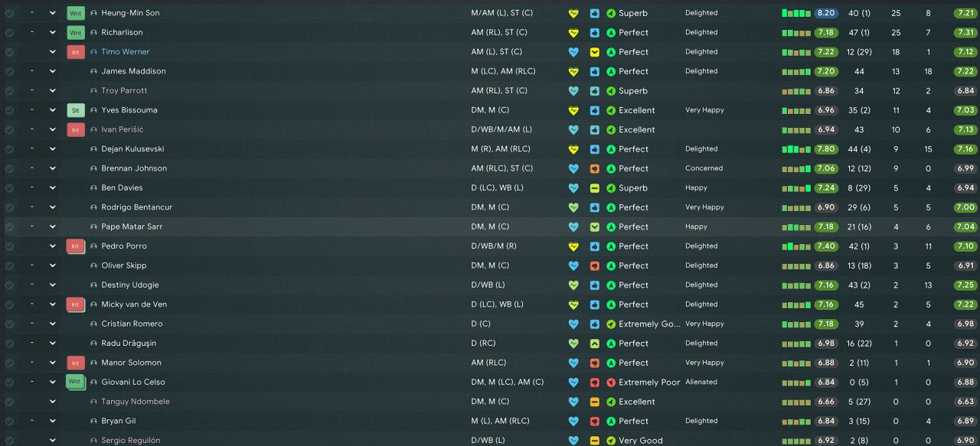Tick the selection circle for Cristian Romero
The width and height of the screenshot is (980, 446).
(x=9, y=324)
